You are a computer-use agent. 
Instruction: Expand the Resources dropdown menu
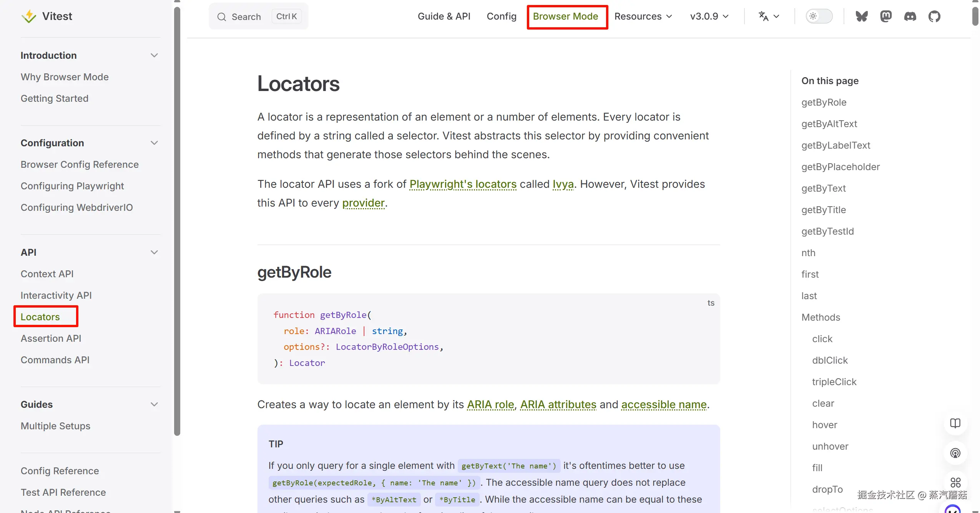(643, 17)
